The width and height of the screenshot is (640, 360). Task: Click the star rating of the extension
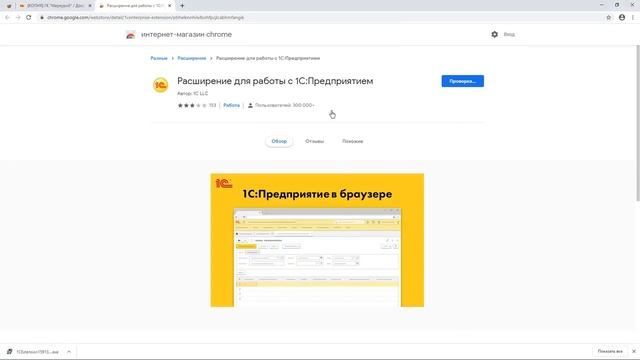point(192,105)
